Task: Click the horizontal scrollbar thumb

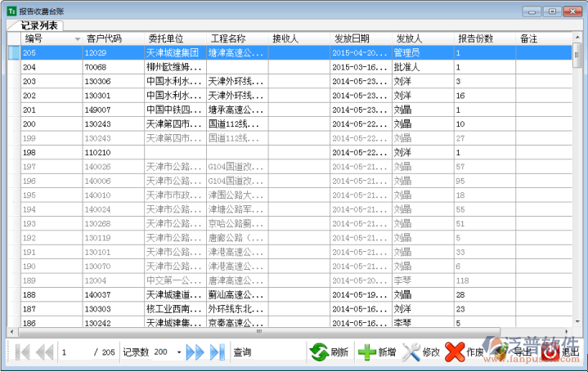Action: click(x=258, y=331)
